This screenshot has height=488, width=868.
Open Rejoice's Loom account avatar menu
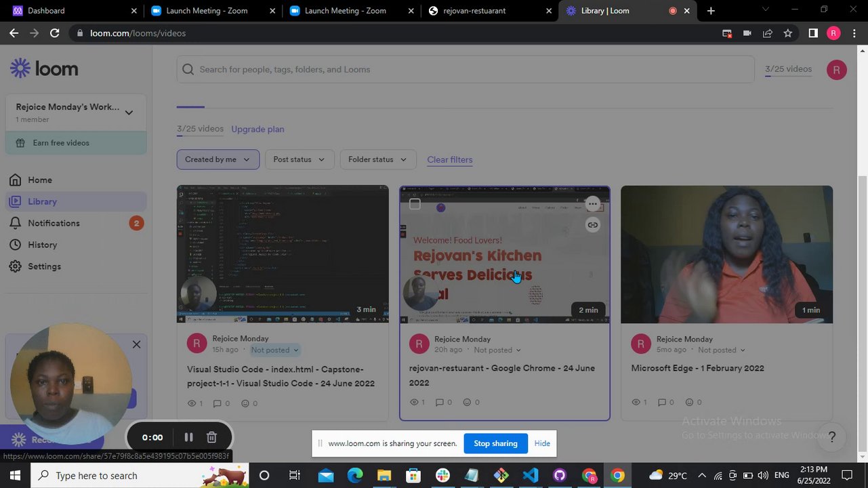point(836,69)
